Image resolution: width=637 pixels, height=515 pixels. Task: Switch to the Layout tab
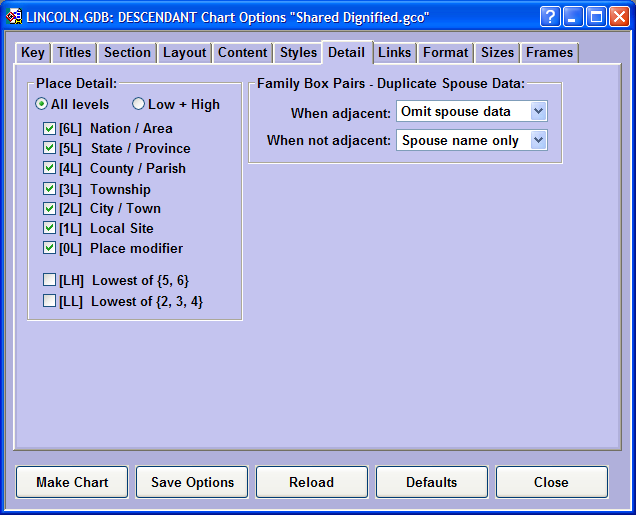tap(185, 53)
